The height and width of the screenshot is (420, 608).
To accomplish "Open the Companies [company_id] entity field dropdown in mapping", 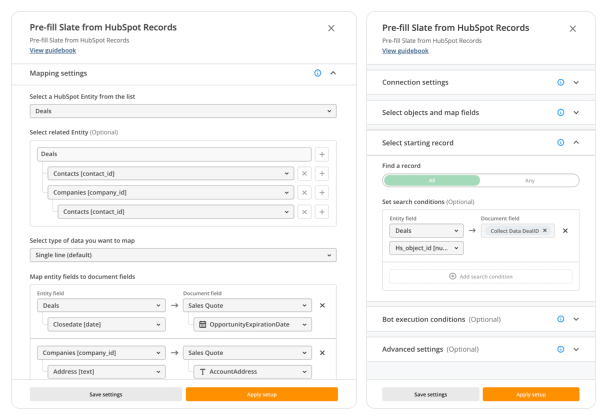I will pos(101,353).
